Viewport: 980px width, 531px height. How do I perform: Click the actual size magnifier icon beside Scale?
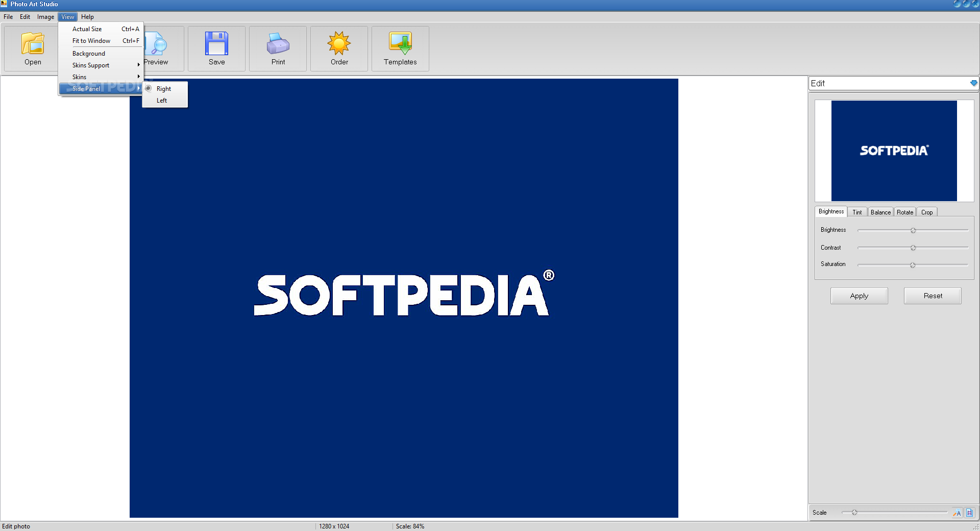tap(957, 513)
